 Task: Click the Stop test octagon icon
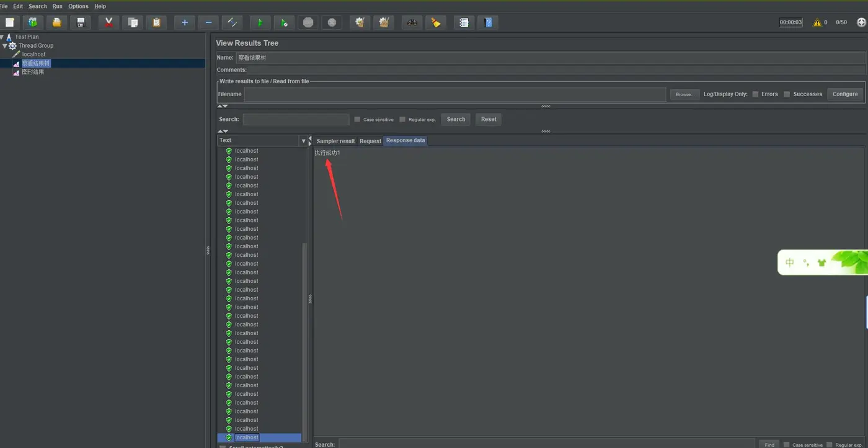coord(308,22)
